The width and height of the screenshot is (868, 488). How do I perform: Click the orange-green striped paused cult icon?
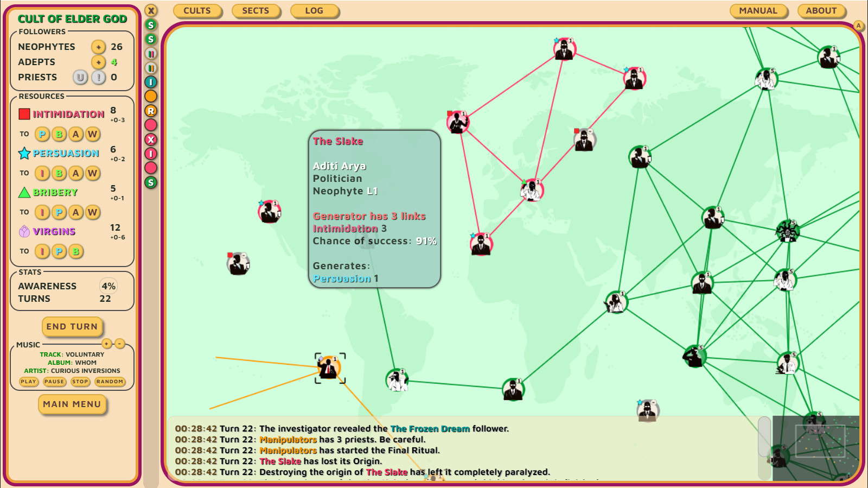(151, 68)
